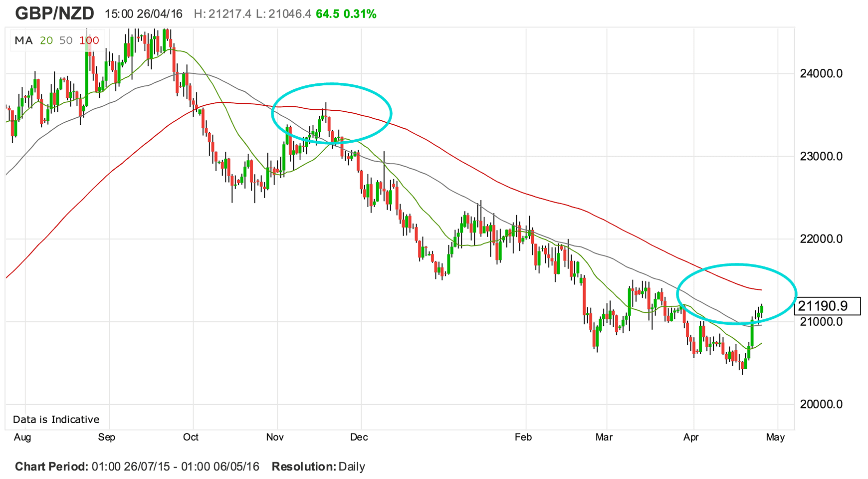Click the 20000.0 price axis label
This screenshot has width=868, height=479.
(x=821, y=404)
